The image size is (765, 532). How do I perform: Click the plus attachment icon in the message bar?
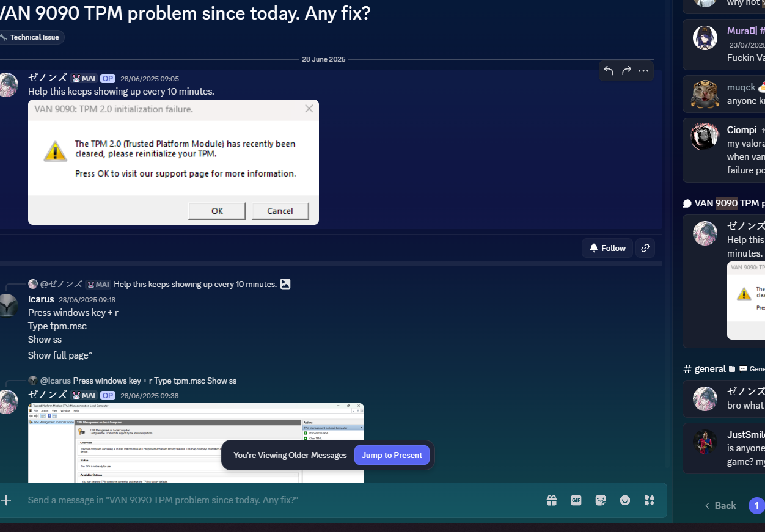coord(6,500)
